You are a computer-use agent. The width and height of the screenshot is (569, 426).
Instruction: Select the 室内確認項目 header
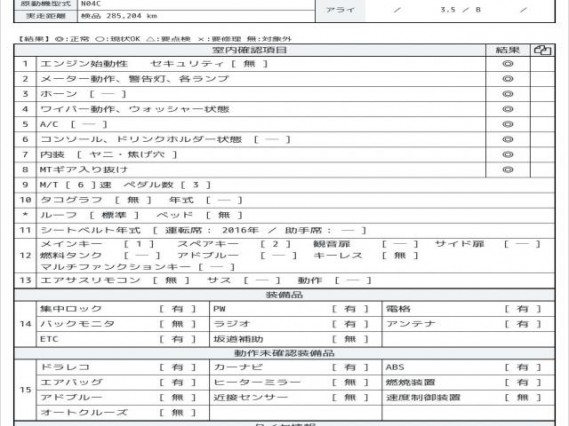(x=250, y=50)
